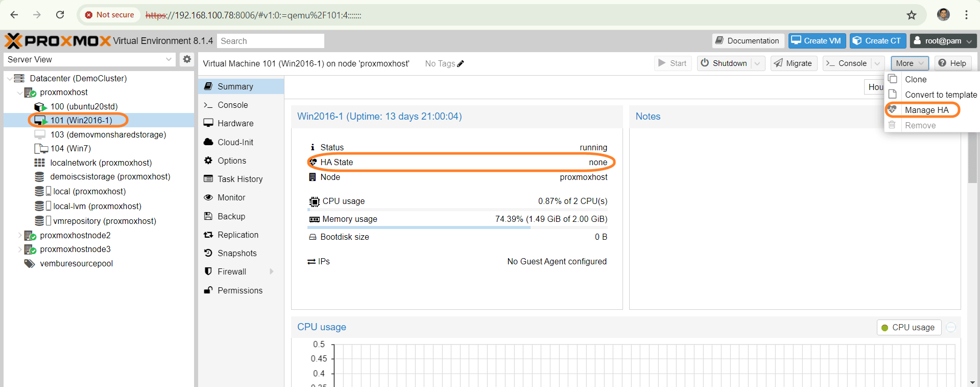This screenshot has width=980, height=387.
Task: Click the Proxmox logo
Action: click(x=57, y=41)
